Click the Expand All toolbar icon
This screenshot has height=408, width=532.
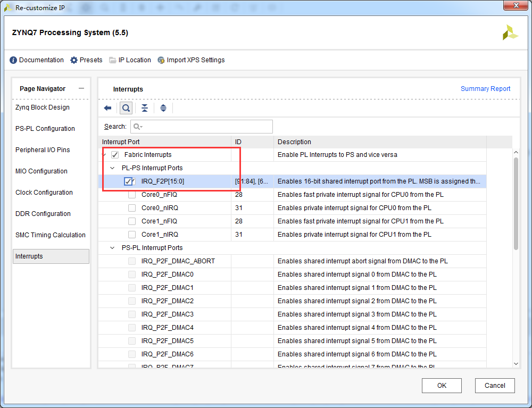pyautogui.click(x=163, y=108)
